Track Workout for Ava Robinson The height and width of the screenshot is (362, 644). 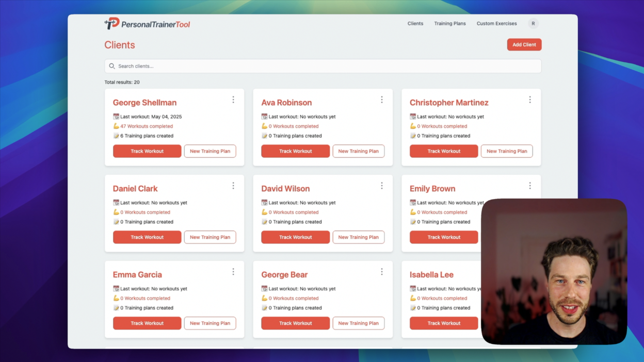coord(296,151)
